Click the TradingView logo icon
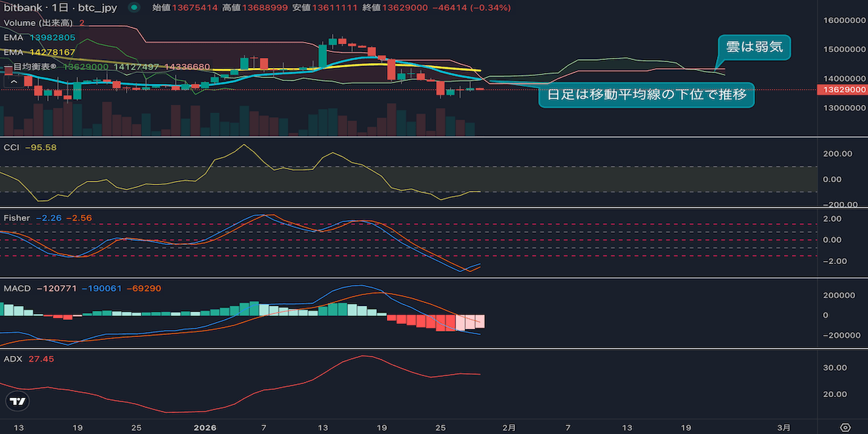The image size is (868, 434). point(18,401)
